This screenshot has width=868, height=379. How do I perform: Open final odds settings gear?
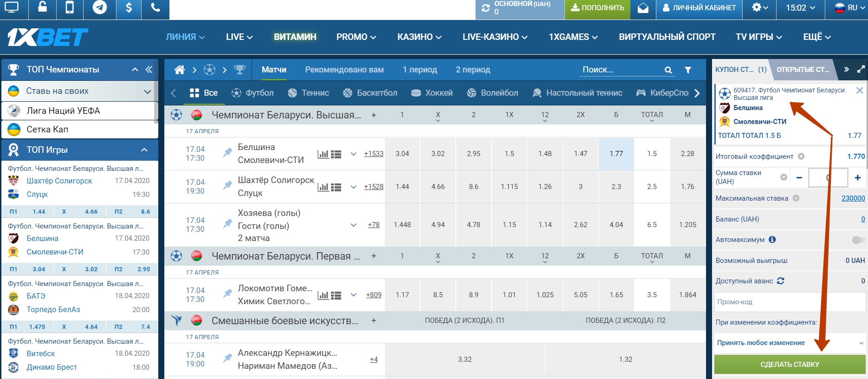coord(801,157)
